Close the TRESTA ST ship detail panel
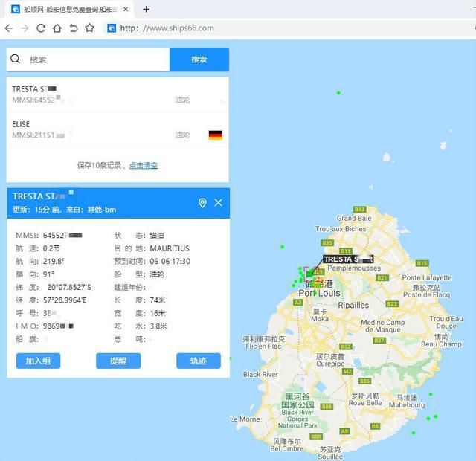 pyautogui.click(x=218, y=203)
